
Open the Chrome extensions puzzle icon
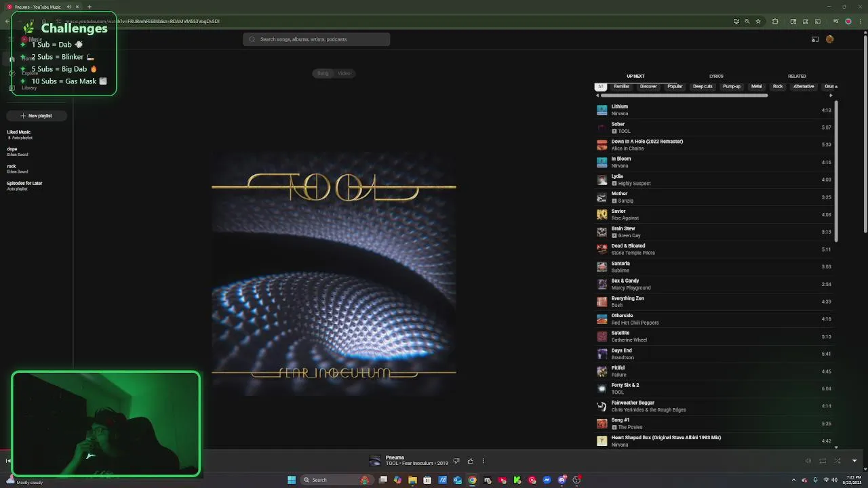click(775, 21)
